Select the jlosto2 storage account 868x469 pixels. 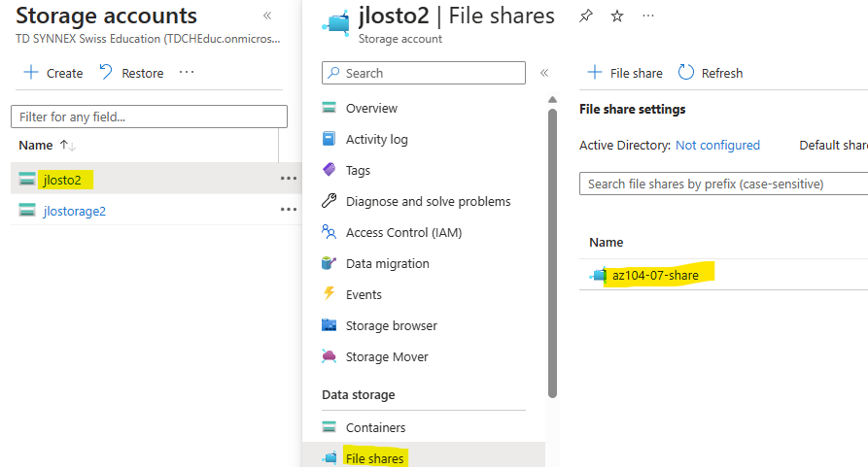(62, 180)
